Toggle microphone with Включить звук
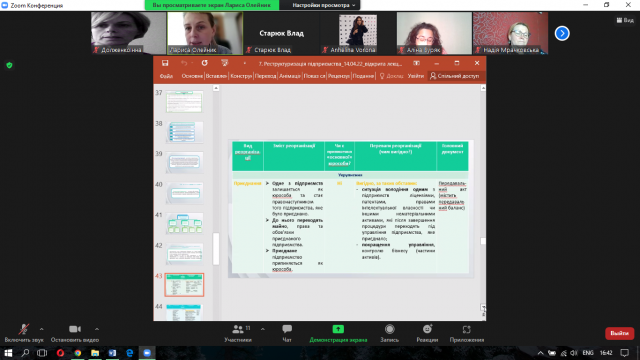The height and width of the screenshot is (360, 640). click(x=24, y=333)
